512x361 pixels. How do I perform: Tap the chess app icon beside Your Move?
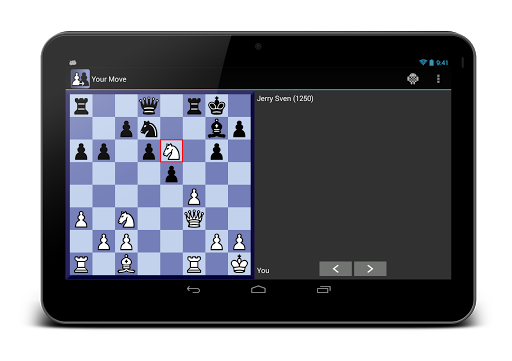point(80,79)
